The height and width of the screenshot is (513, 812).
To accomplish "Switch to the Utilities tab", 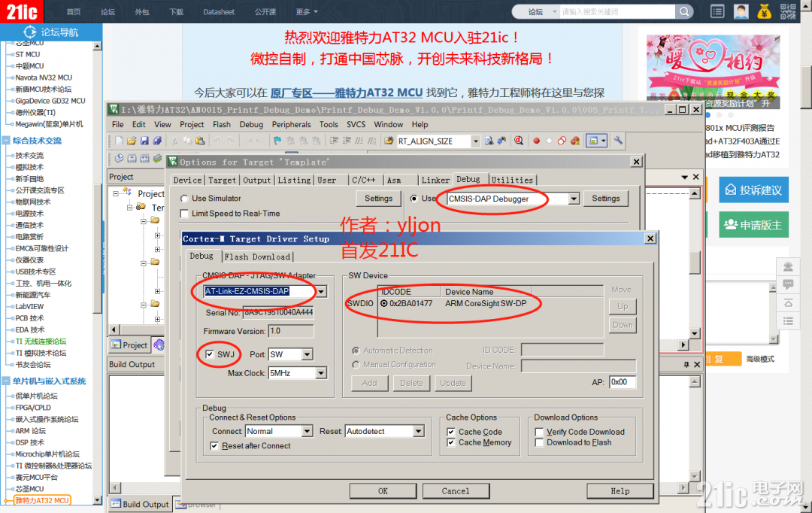I will [x=512, y=180].
